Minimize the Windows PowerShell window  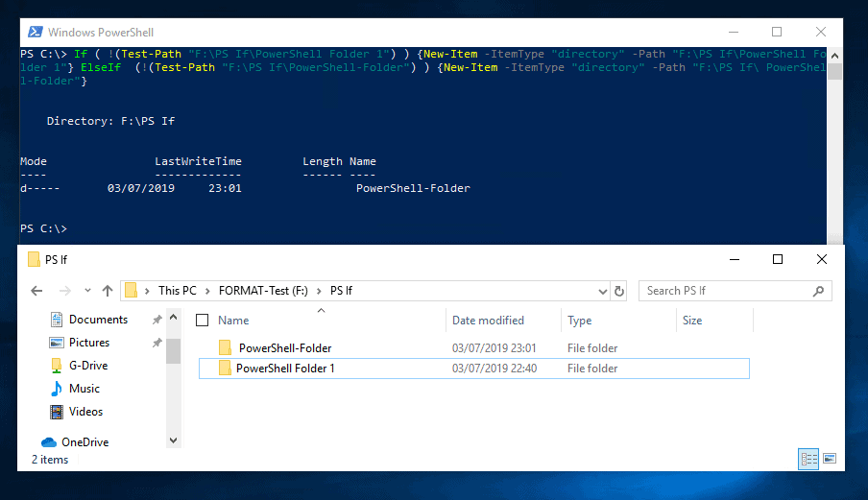(734, 32)
